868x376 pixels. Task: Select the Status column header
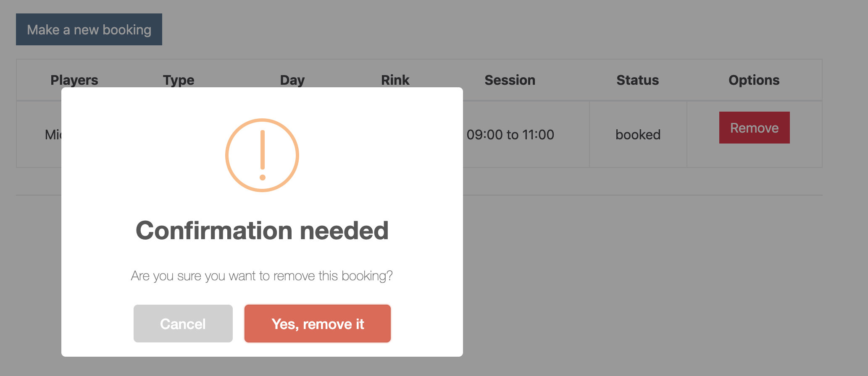click(637, 80)
